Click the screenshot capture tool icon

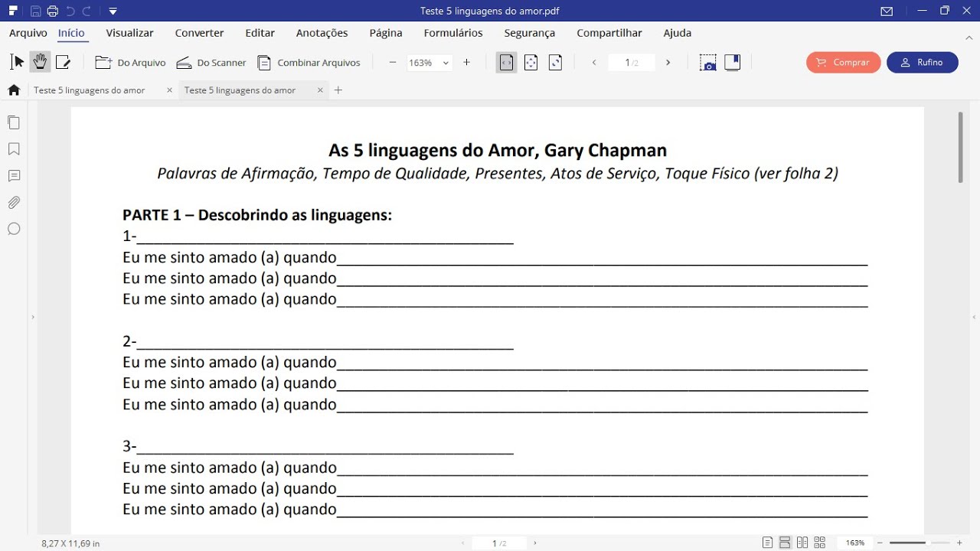(708, 63)
